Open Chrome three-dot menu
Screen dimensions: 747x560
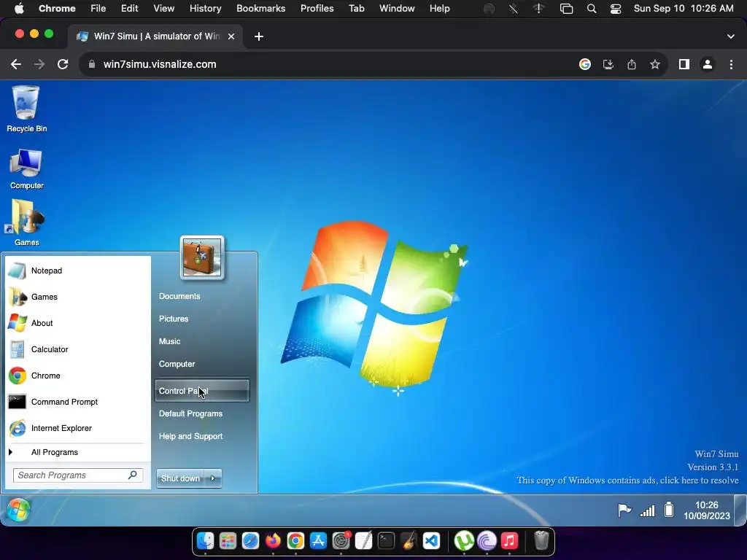point(731,64)
